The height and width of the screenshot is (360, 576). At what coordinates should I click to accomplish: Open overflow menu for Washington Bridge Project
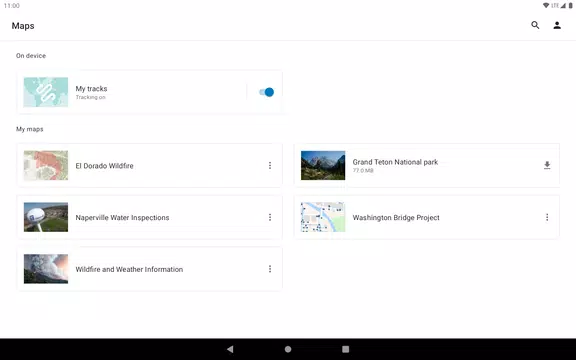tap(547, 217)
